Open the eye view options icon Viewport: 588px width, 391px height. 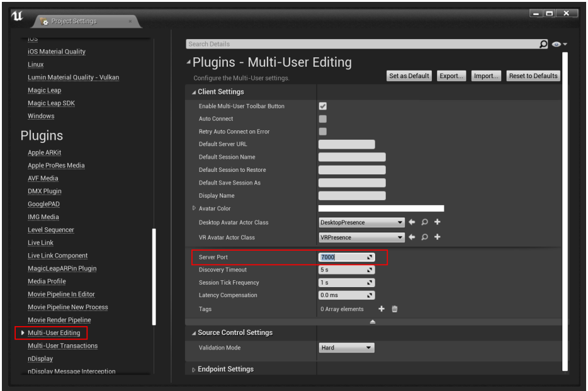[x=559, y=44]
